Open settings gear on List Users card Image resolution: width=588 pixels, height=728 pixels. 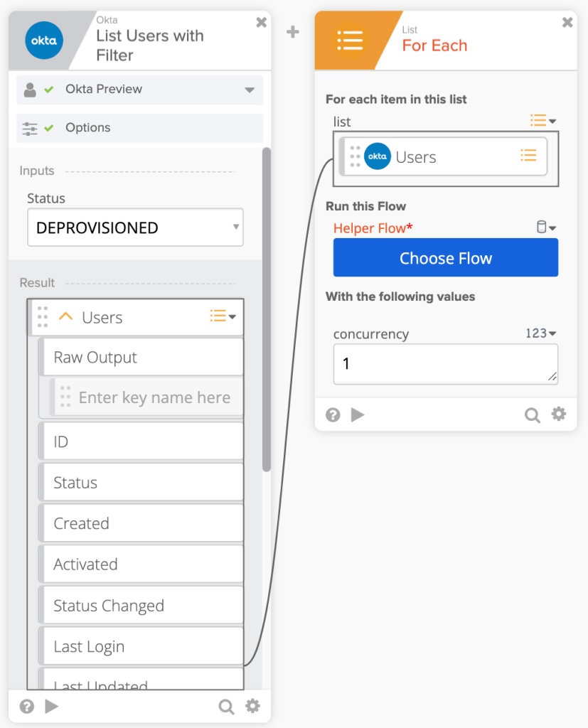point(252,706)
